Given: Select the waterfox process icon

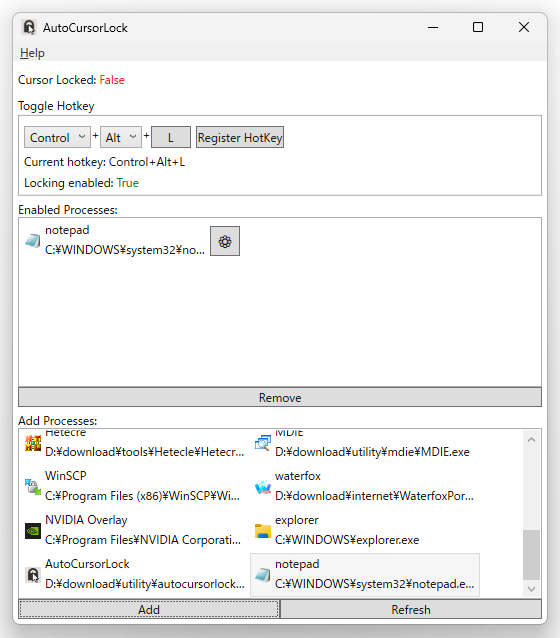Looking at the screenshot, I should [263, 487].
